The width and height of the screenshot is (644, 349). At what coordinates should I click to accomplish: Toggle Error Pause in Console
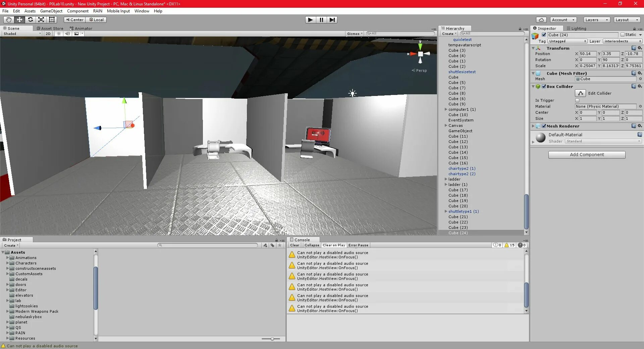pos(358,245)
